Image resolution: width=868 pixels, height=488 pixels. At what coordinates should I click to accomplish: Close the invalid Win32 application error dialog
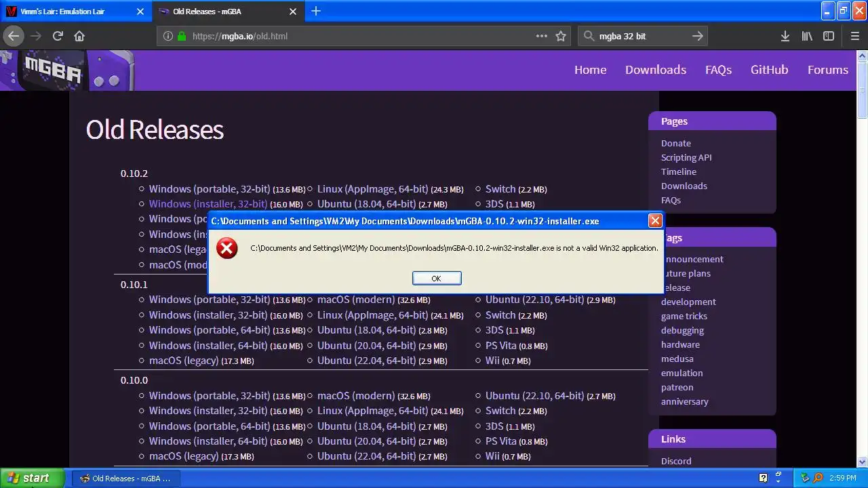(x=655, y=221)
